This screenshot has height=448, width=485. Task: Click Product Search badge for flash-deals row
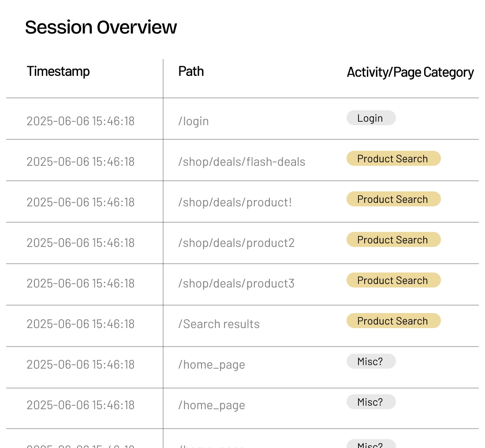393,159
